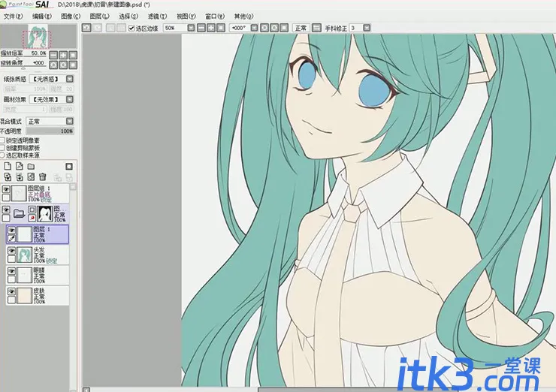556x392 pixels.
Task: Click the 正常 button in the top toolbar
Action: point(301,28)
